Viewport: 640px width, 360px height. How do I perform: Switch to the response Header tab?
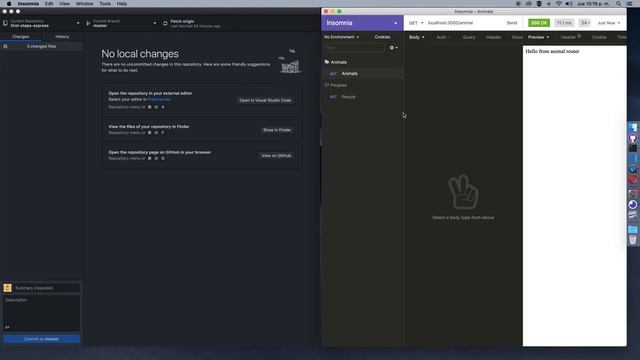570,37
